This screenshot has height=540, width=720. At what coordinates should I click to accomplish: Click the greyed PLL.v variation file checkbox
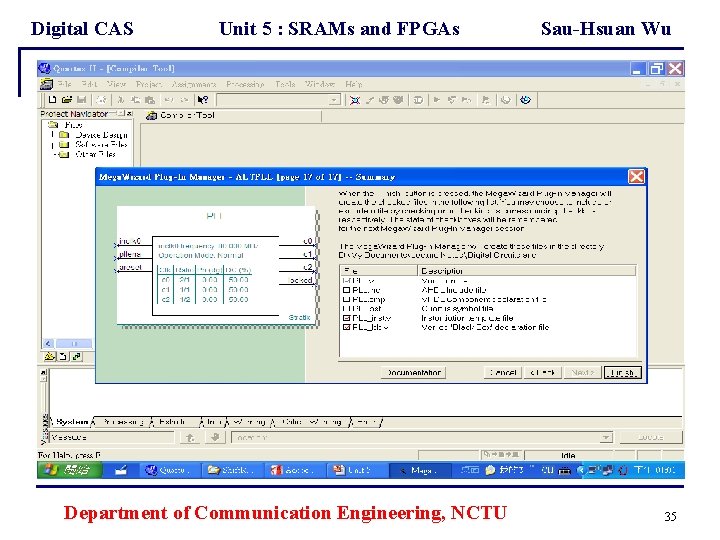point(347,281)
